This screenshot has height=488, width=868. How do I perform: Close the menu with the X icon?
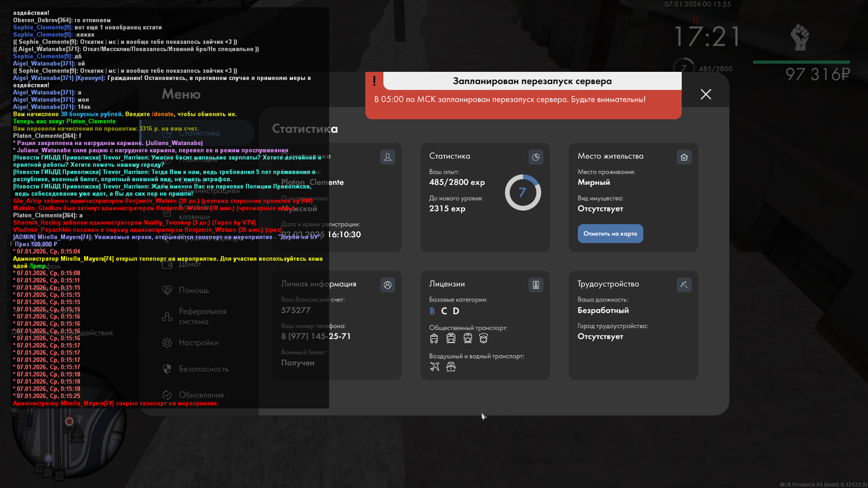706,94
